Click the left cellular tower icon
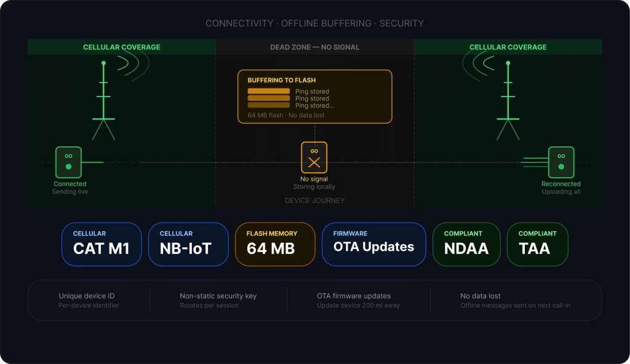 [103, 100]
